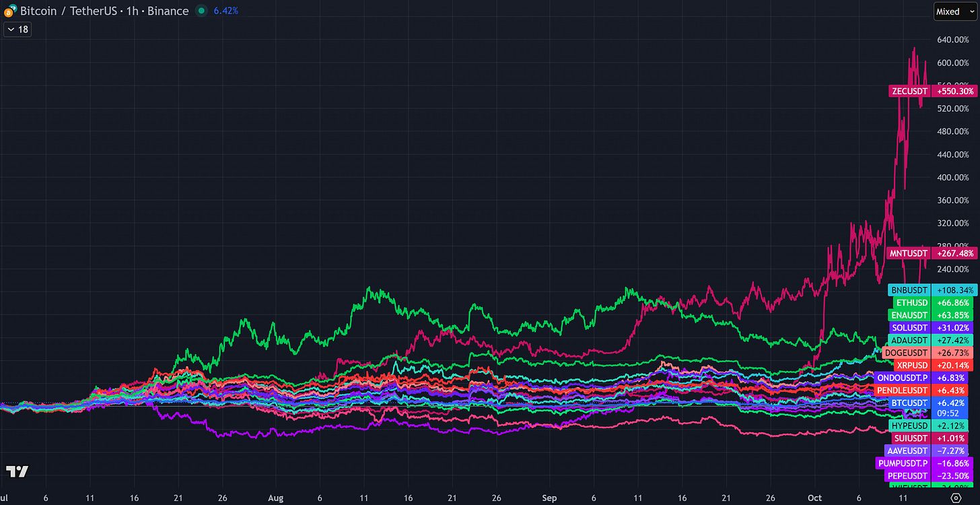The width and height of the screenshot is (980, 505).
Task: Select the SUIUSDT price scale label
Action: pyautogui.click(x=912, y=438)
